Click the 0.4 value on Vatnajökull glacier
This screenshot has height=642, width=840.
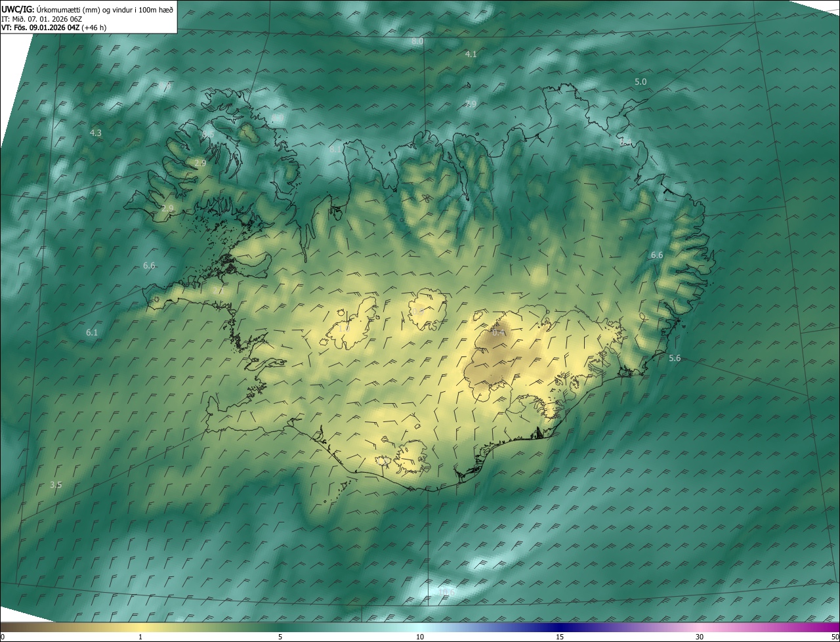pos(499,332)
